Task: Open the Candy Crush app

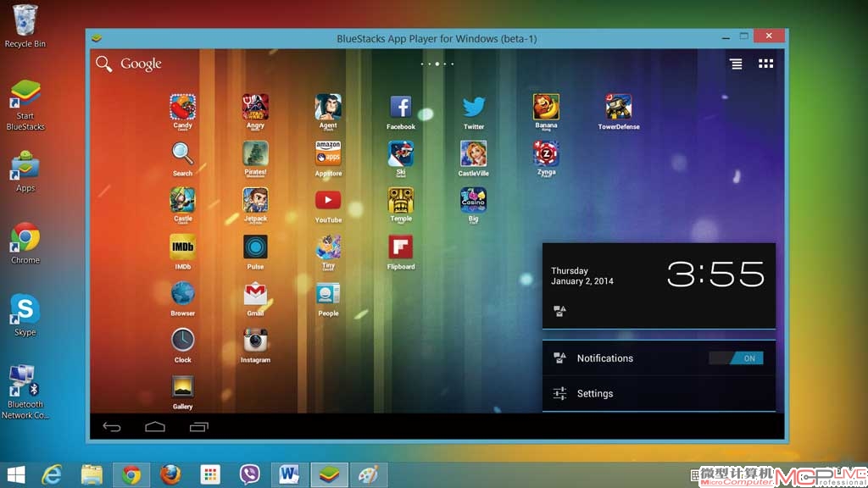Action: pyautogui.click(x=183, y=108)
